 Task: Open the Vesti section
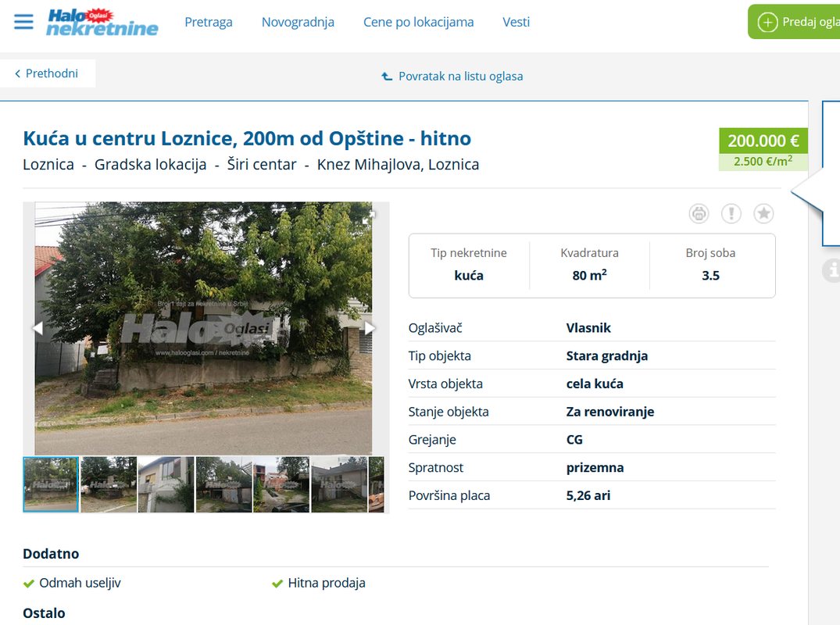tap(516, 22)
